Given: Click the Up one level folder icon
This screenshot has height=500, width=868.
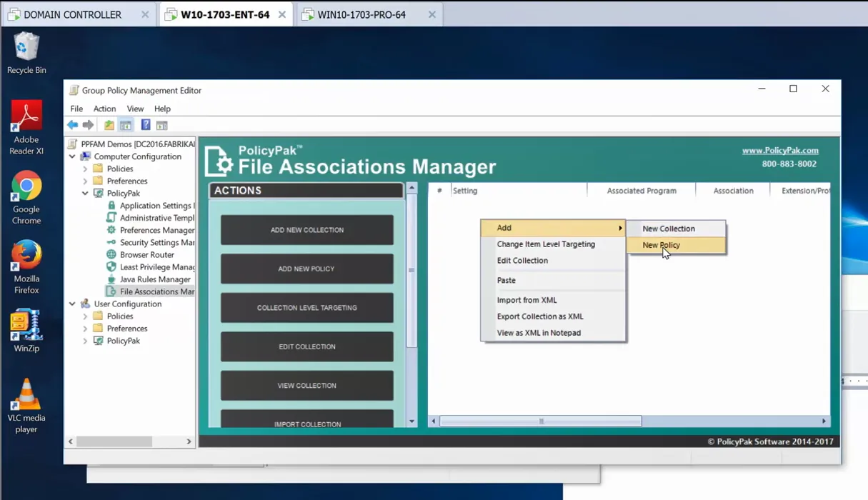Looking at the screenshot, I should [109, 125].
